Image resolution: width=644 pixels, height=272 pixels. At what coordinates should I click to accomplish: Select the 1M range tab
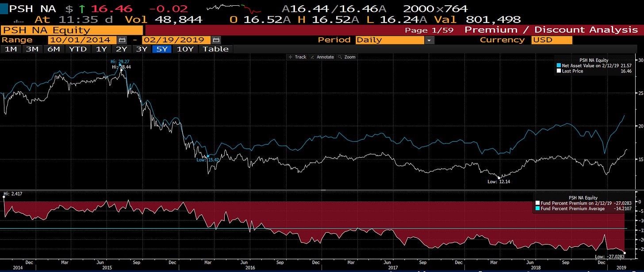pyautogui.click(x=11, y=49)
